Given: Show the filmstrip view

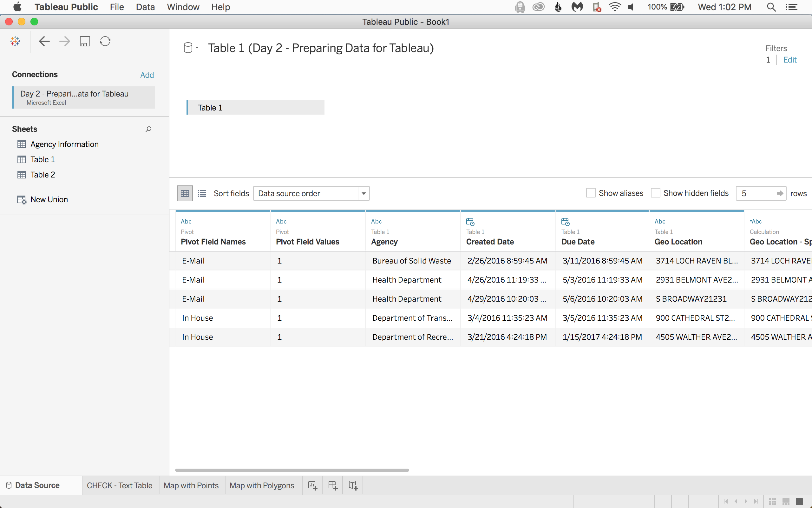Looking at the screenshot, I should pyautogui.click(x=786, y=501).
